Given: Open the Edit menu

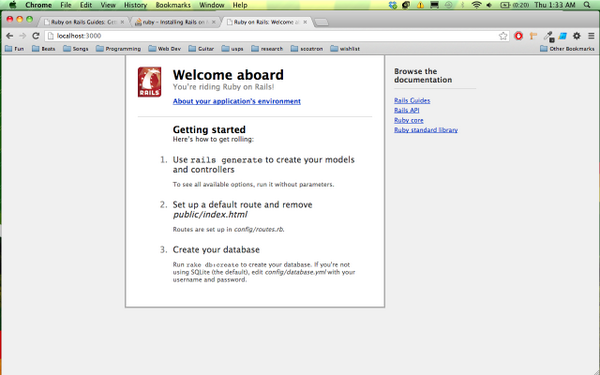Looking at the screenshot, I should click(x=86, y=5).
